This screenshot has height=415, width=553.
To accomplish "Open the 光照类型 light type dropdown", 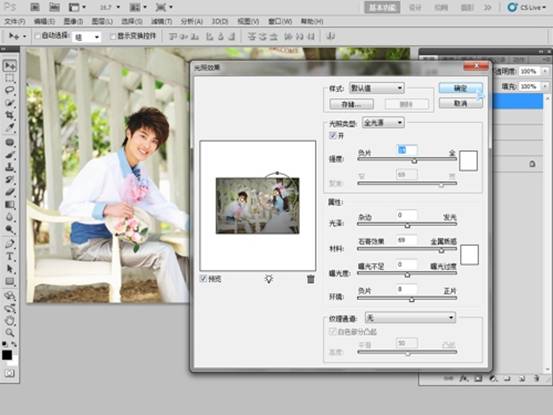I will 383,123.
